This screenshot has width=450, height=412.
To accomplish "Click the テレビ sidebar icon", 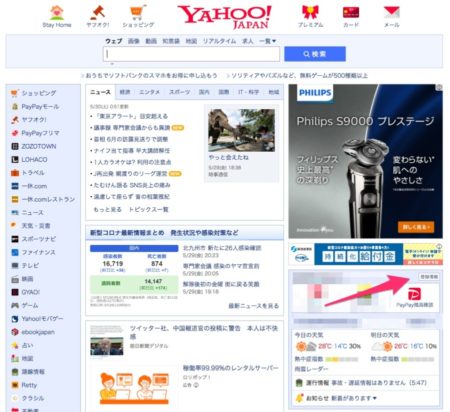I will point(15,266).
